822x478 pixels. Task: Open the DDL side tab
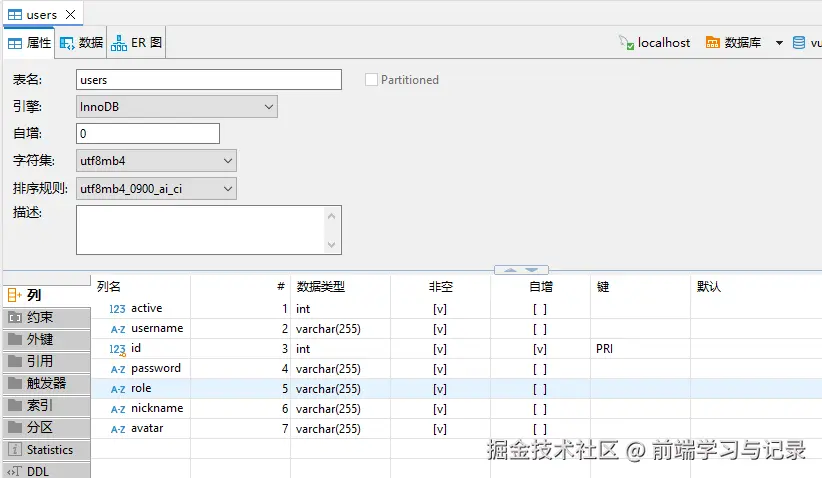pos(47,471)
